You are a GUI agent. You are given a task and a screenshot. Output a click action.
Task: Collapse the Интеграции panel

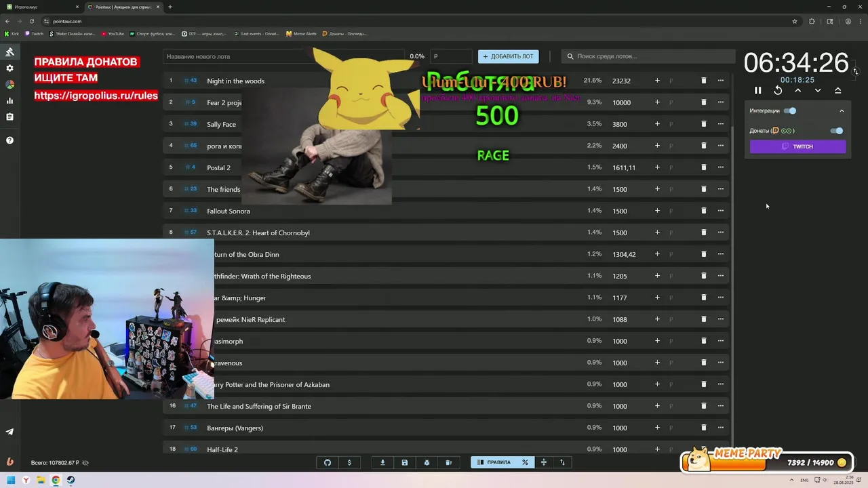pyautogui.click(x=842, y=110)
